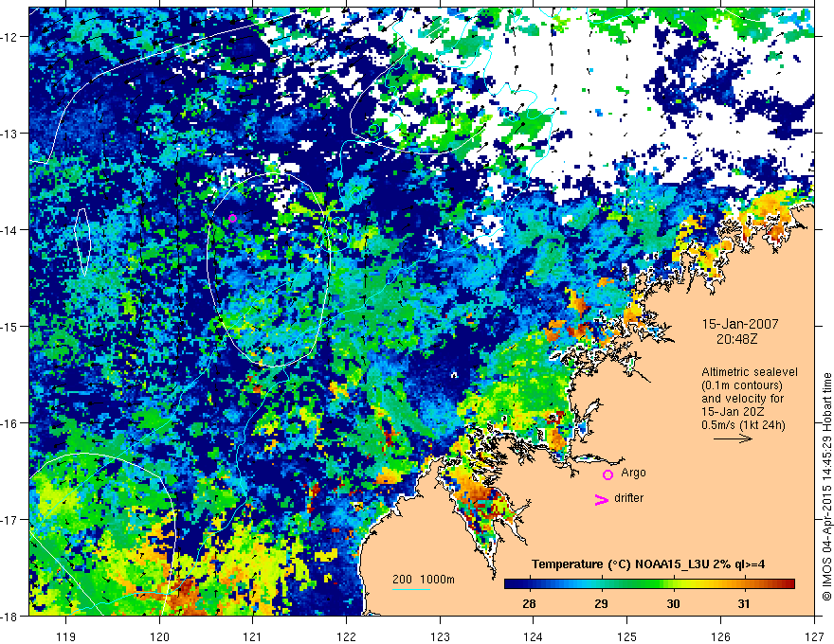Click the color bar label '30'

pos(673,603)
